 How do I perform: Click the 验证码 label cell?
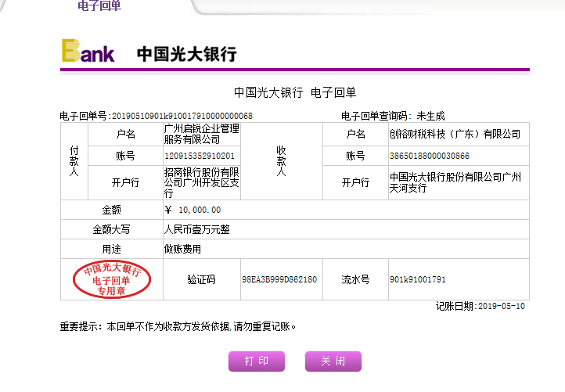pos(201,279)
